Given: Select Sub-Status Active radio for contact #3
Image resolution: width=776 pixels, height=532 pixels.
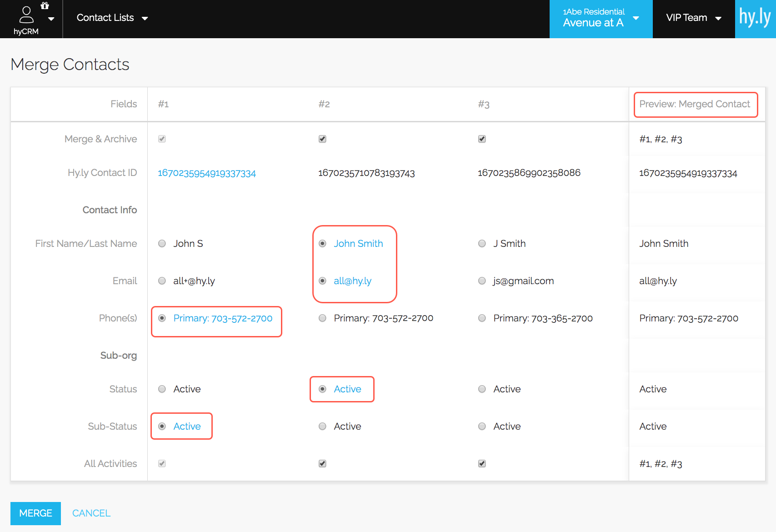Looking at the screenshot, I should (x=482, y=426).
